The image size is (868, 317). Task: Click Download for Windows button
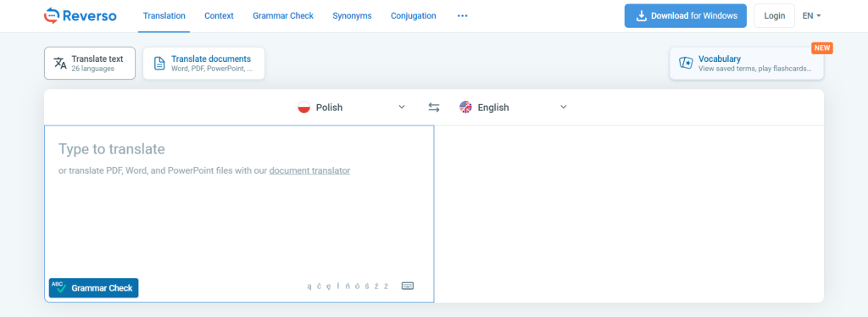(x=685, y=15)
